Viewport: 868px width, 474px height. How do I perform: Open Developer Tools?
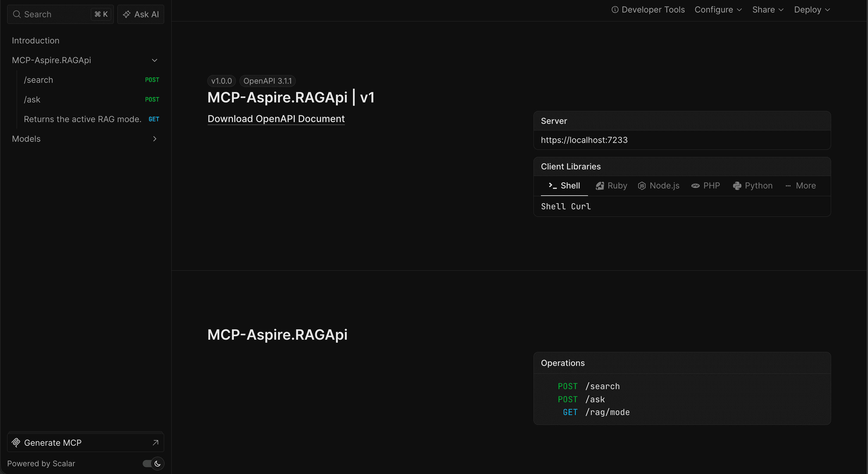648,10
